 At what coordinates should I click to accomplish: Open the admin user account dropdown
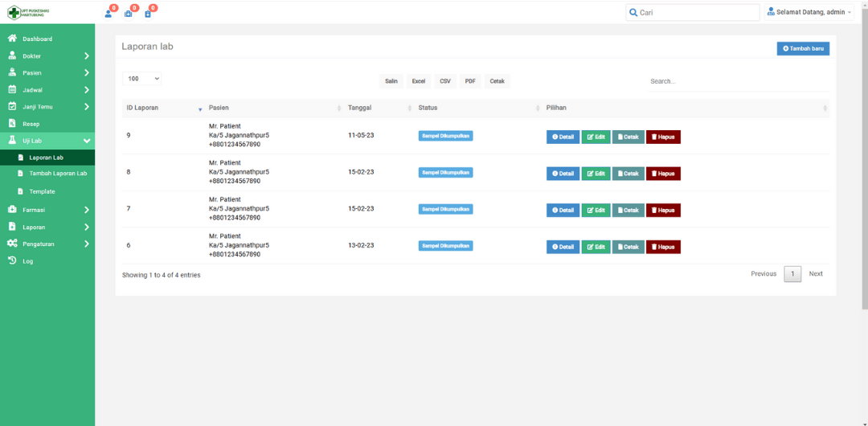point(809,12)
